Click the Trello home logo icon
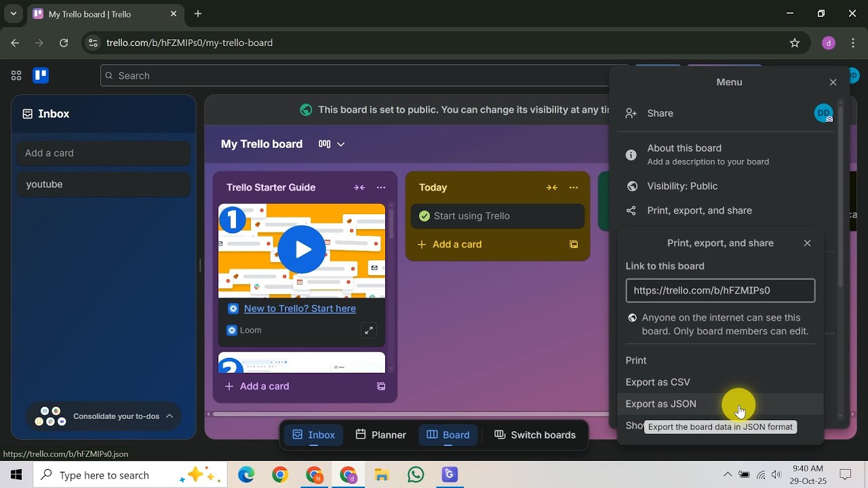Image resolution: width=868 pixels, height=488 pixels. [x=41, y=76]
